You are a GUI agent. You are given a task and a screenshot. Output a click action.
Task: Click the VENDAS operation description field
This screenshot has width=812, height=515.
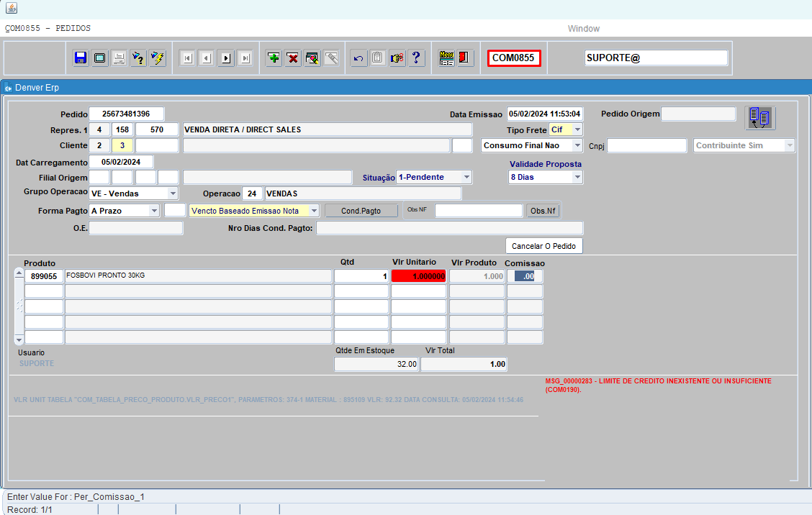tap(363, 193)
